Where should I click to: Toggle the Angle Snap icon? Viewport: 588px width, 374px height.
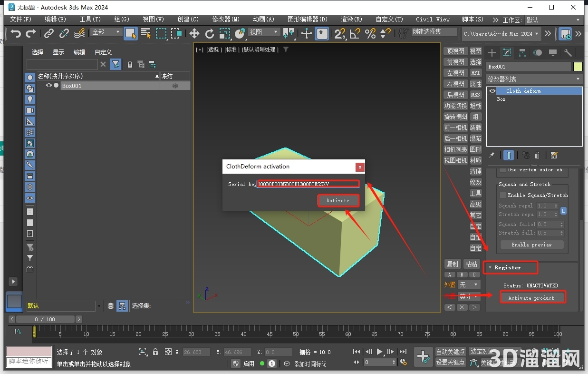click(355, 33)
